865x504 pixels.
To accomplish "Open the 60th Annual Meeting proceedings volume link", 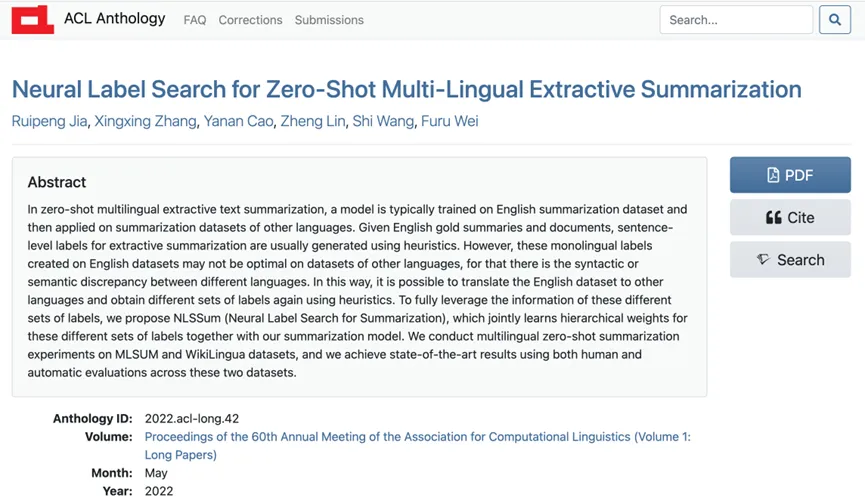I will [x=417, y=437].
